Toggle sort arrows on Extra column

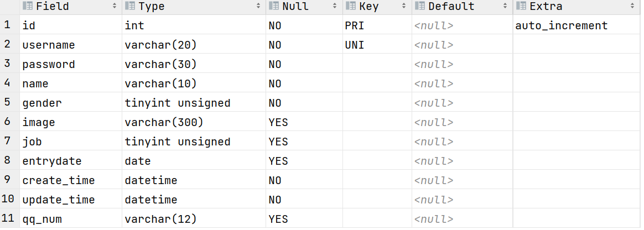[x=633, y=7]
